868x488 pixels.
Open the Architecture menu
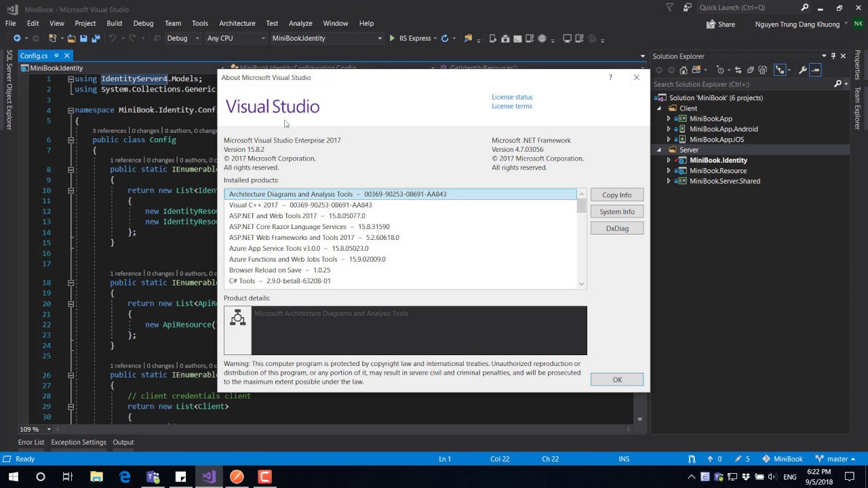click(237, 23)
